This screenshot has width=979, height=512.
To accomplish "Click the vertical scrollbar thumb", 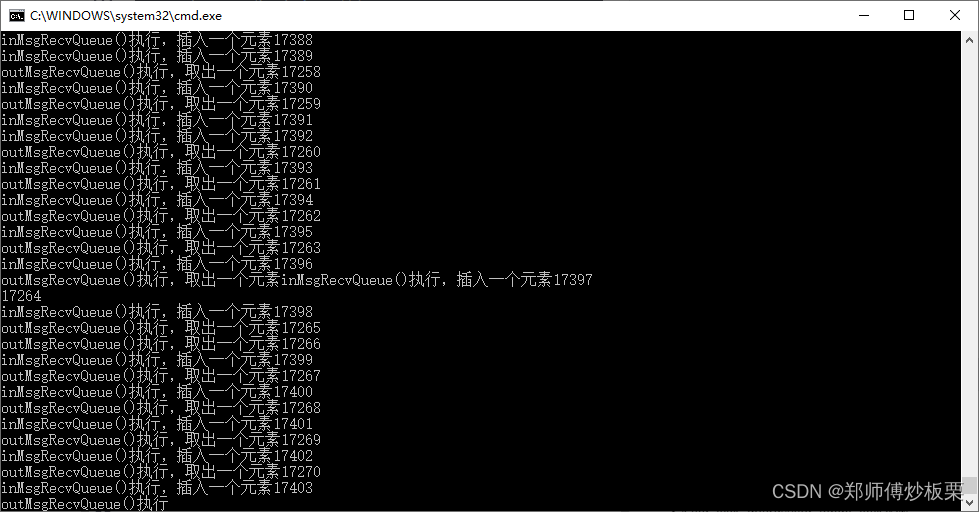I will coord(970,485).
